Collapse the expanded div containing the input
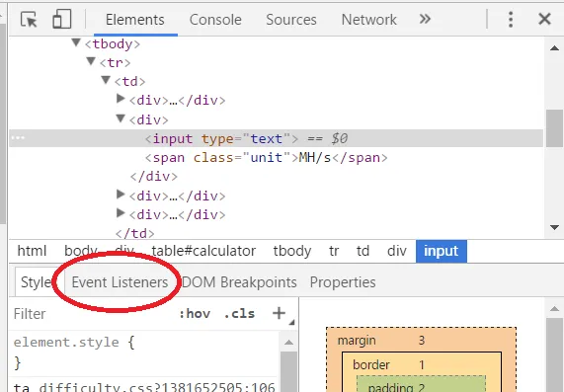Viewport: 564px width, 392px height. [121, 118]
